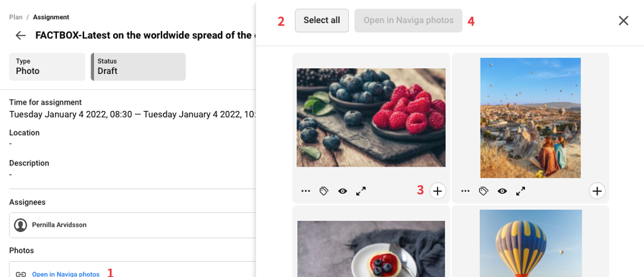Open more options for berries photo
644x277 pixels.
(x=305, y=191)
